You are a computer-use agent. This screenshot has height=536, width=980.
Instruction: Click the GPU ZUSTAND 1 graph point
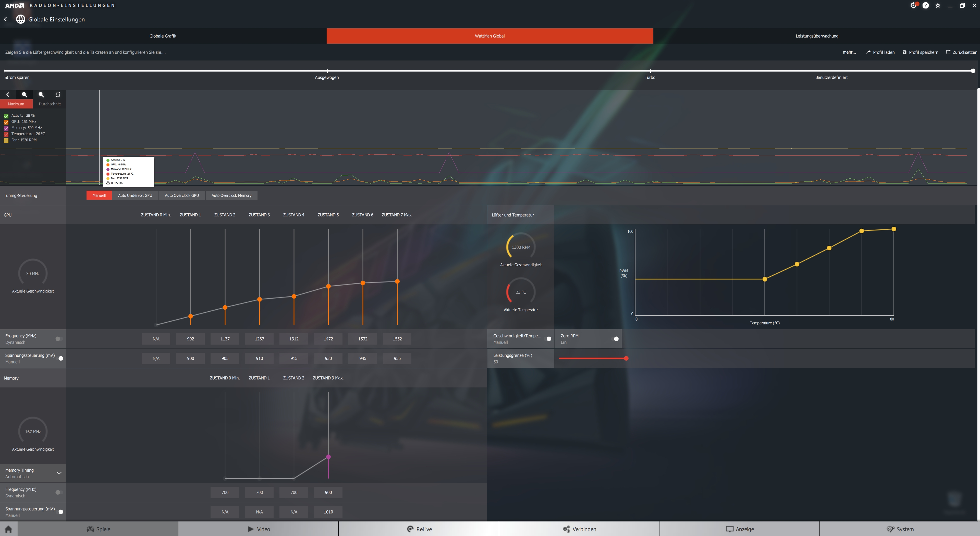click(x=191, y=316)
